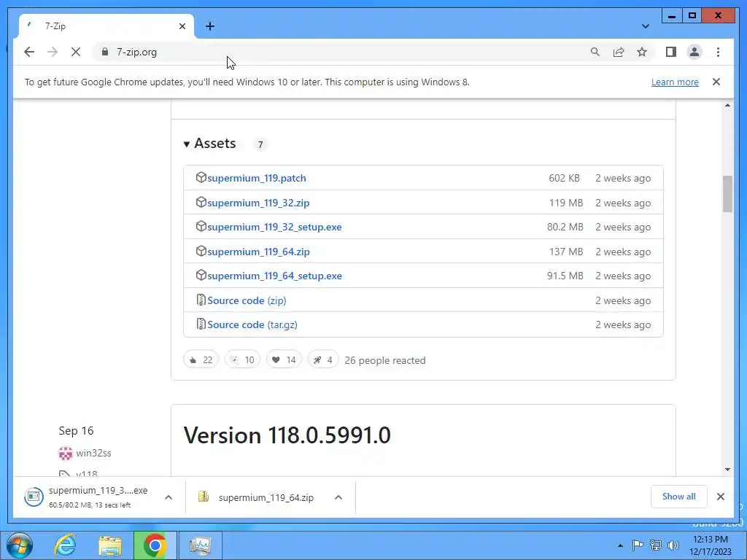The width and height of the screenshot is (747, 560).
Task: Open win32ss user profile
Action: pos(93,453)
